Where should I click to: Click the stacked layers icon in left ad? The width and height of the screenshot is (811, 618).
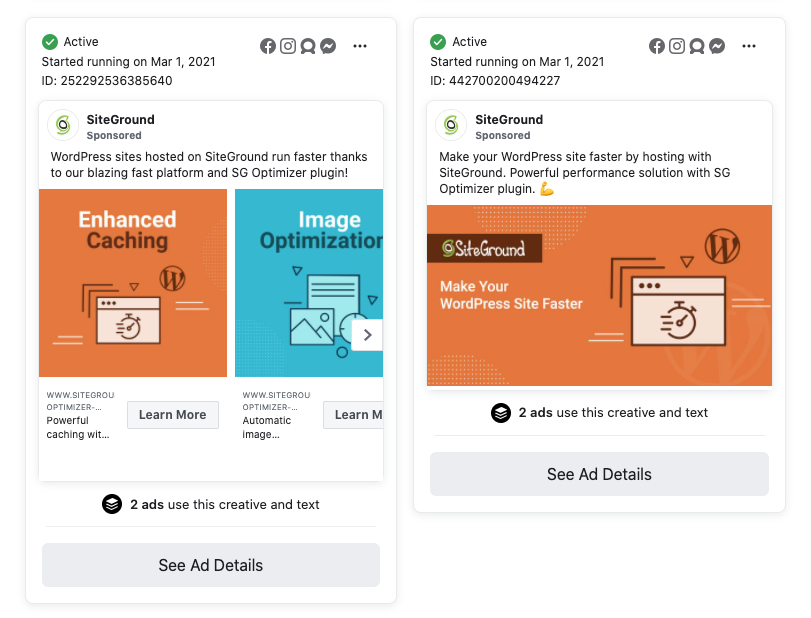coord(112,504)
